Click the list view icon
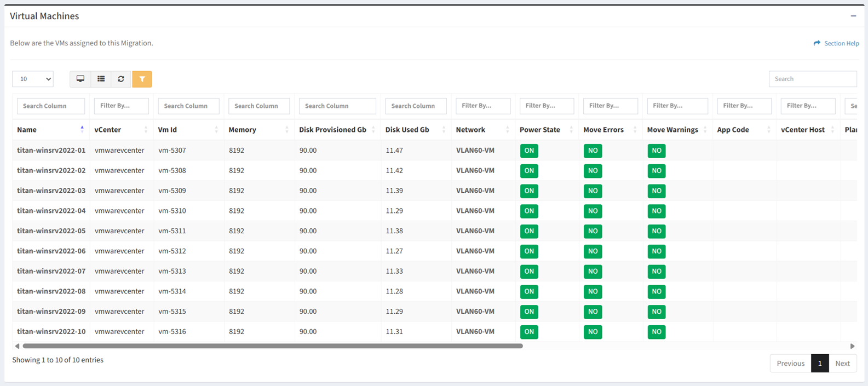This screenshot has height=386, width=868. coord(101,79)
